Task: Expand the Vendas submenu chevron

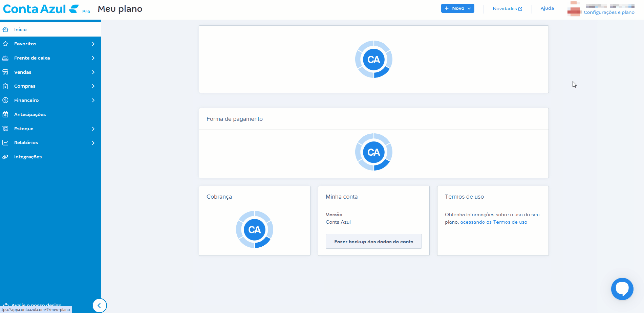Action: click(93, 72)
